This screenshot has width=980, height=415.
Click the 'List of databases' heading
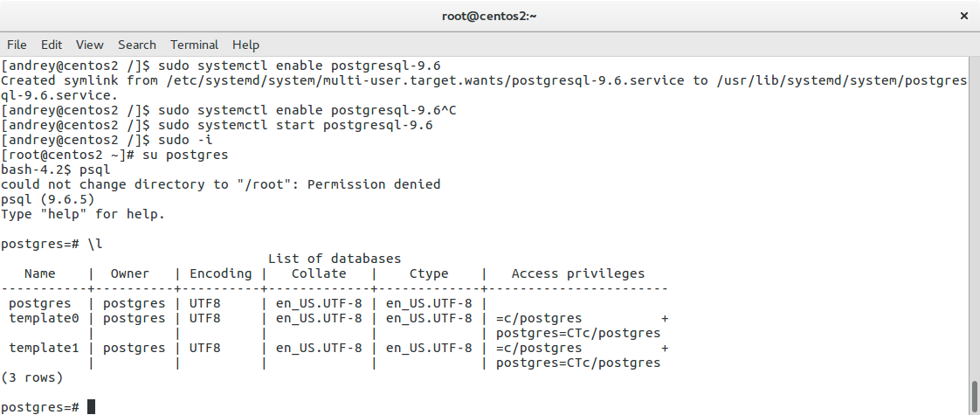pyautogui.click(x=335, y=259)
